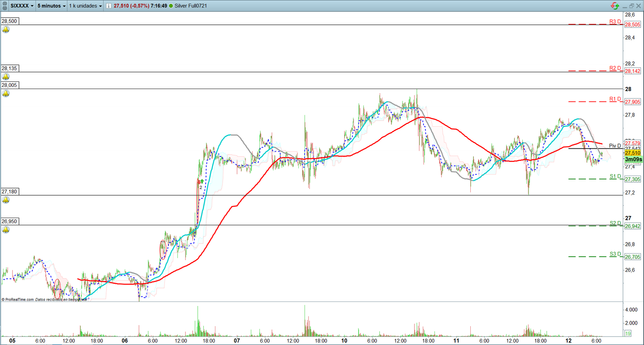The width and height of the screenshot is (644, 345).
Task: Click the R1 D pivot resistance label
Action: pyautogui.click(x=615, y=99)
